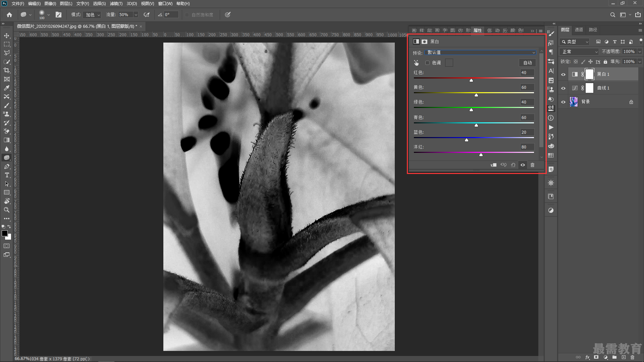Select the Clone Stamp tool

(7, 114)
